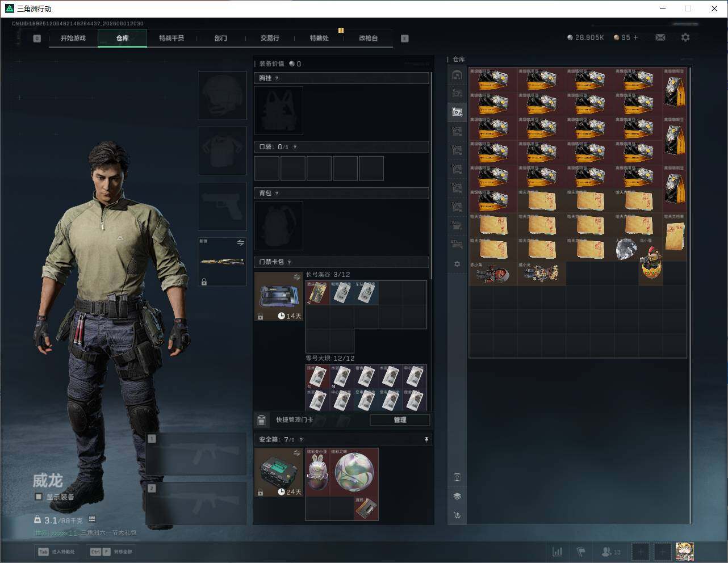Select primary weapon slot 1
Screen dimensions: 728x563
click(x=196, y=454)
